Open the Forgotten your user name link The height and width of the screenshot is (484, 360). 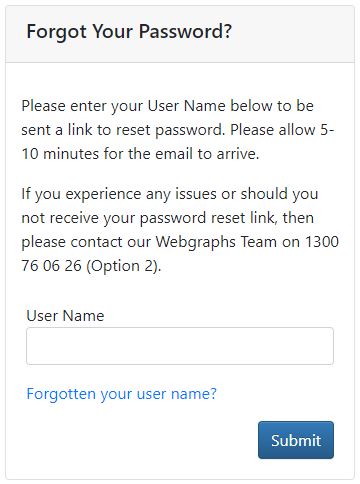(x=121, y=394)
